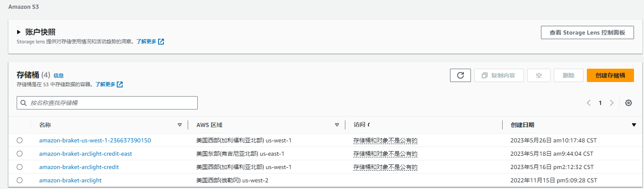Select radio button for amazon-braket-us-west-1-236637390150

pyautogui.click(x=20, y=140)
